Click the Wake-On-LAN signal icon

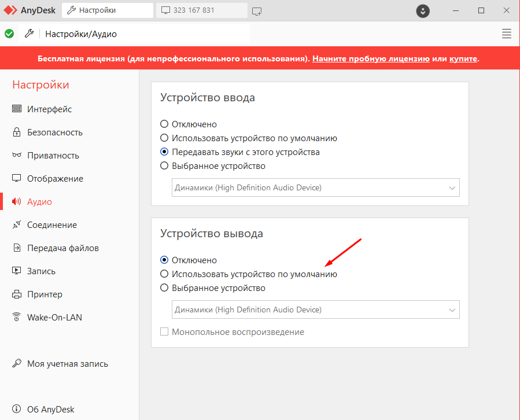17,317
